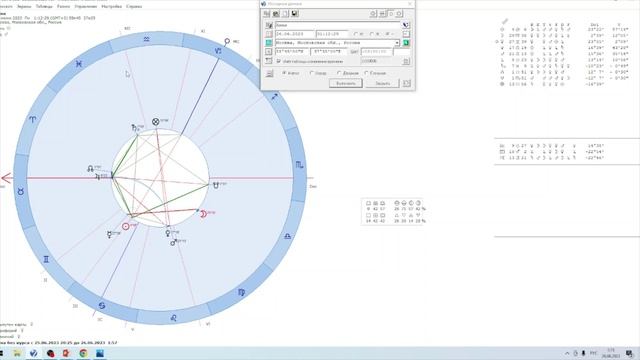This screenshot has width=640, height=360.
Task: Click the name input field in the dialog
Action: [x=338, y=25]
